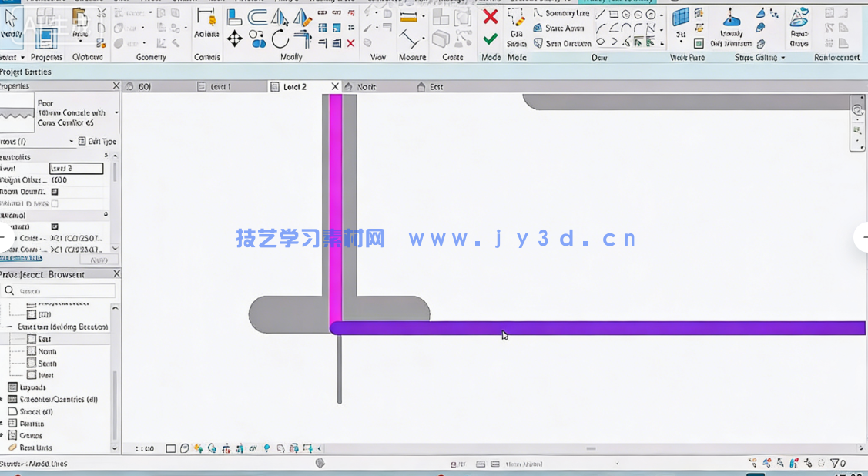Select the Rotate tool in Modify panel
This screenshot has width=868, height=476.
click(x=280, y=39)
